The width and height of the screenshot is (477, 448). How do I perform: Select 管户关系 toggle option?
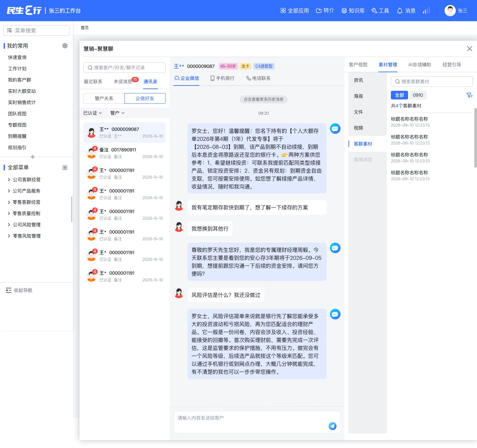(104, 98)
